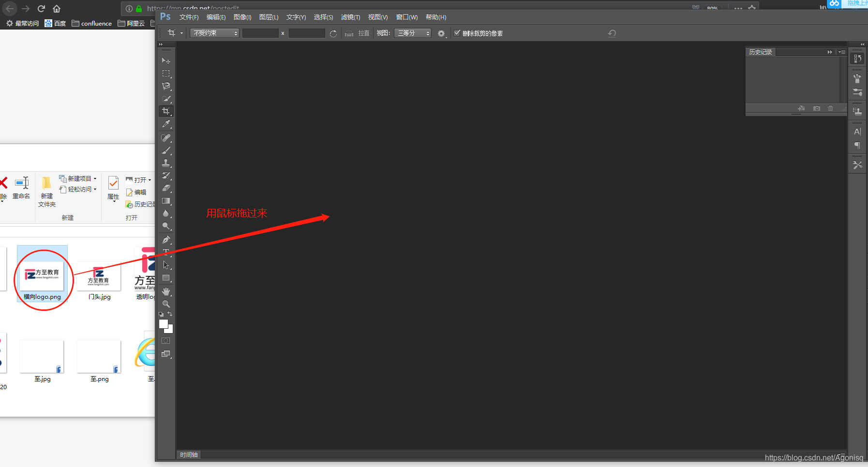Open the 视图 overlay dropdown 三等分
The height and width of the screenshot is (467, 868).
point(413,33)
